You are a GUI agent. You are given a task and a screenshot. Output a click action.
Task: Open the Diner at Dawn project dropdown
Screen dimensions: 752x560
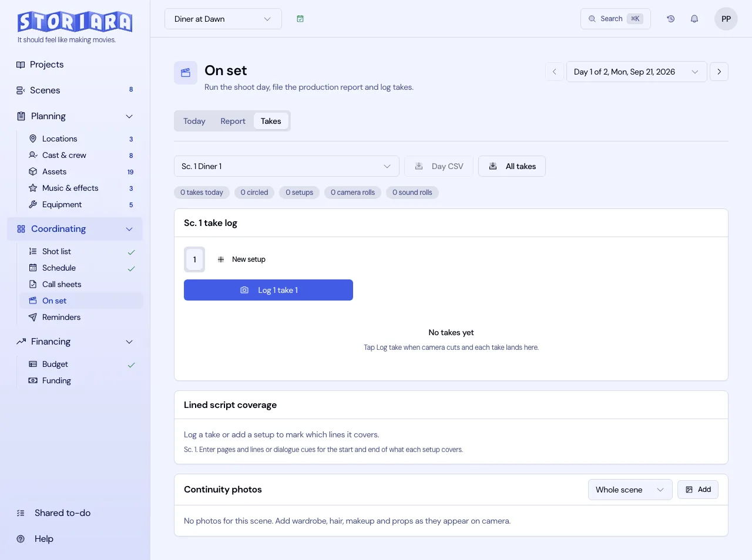click(223, 19)
